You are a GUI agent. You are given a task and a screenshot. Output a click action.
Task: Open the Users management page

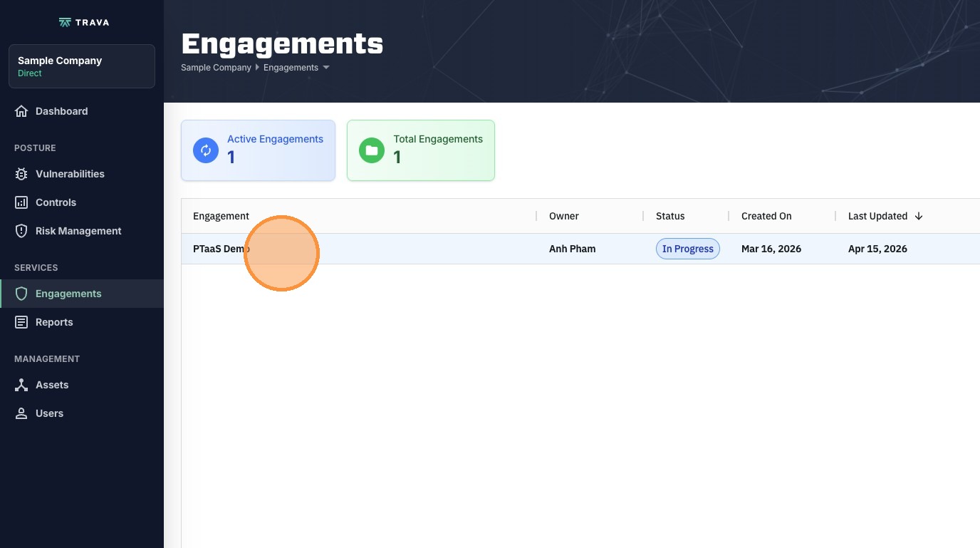pos(82,413)
